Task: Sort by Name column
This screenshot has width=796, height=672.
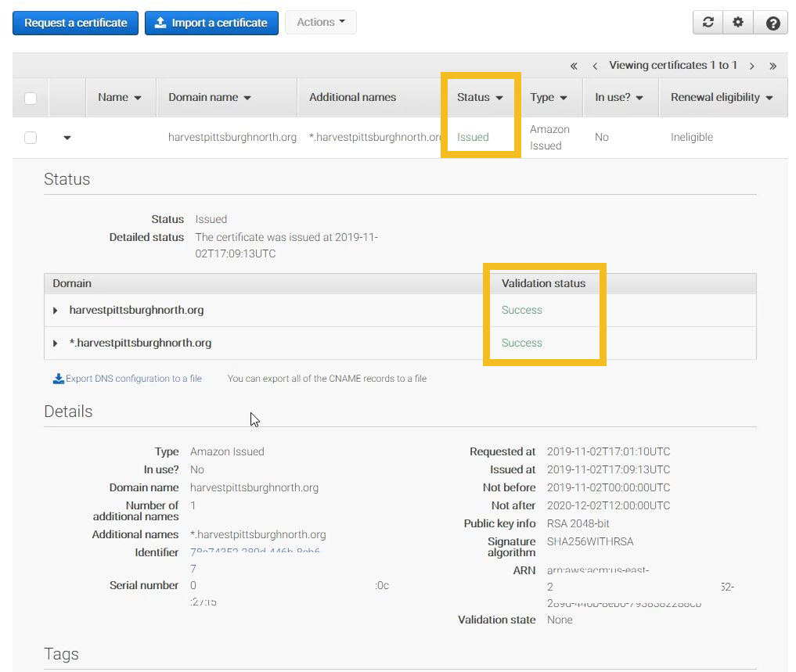Action: coord(121,98)
